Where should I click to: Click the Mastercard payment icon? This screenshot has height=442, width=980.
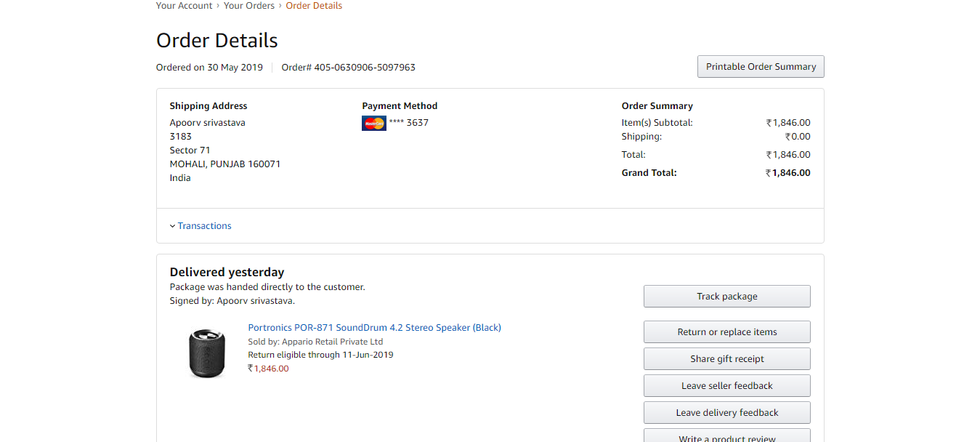point(373,123)
